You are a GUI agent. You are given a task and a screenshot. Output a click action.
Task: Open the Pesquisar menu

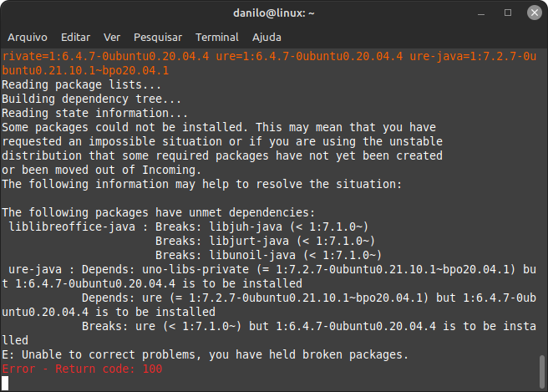(158, 37)
